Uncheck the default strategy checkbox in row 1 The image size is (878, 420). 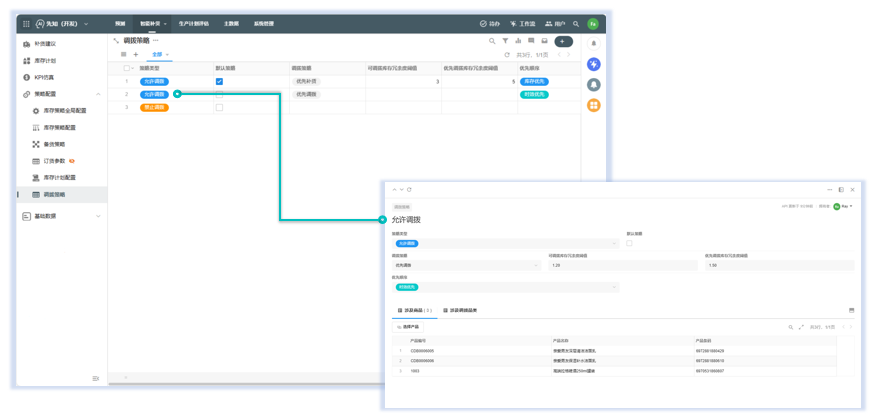tap(219, 82)
